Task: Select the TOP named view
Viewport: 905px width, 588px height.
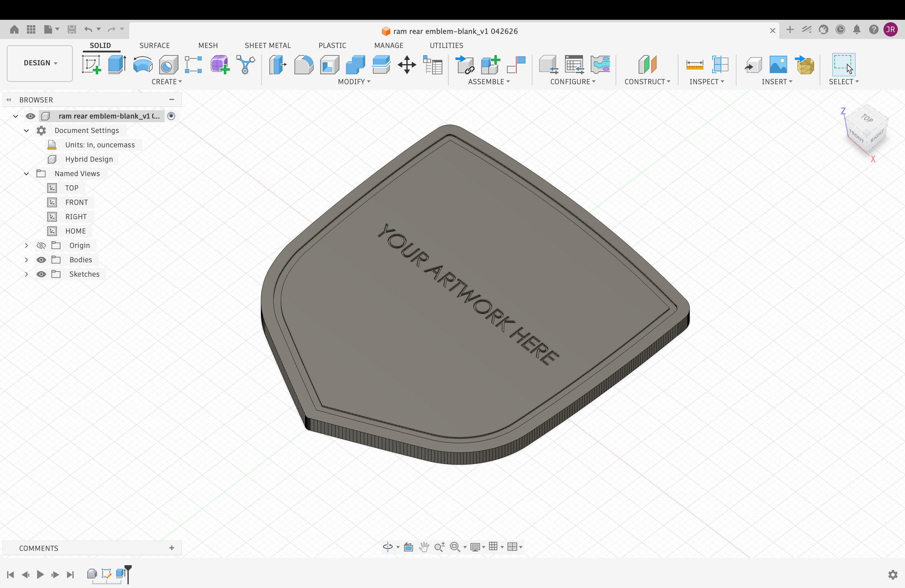Action: tap(71, 188)
